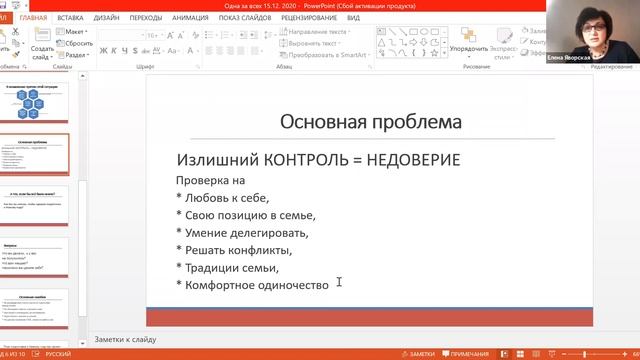Viewport: 640px width, 360px height.
Task: Click the Copy icon in clipboard group
Action: tap(16, 43)
